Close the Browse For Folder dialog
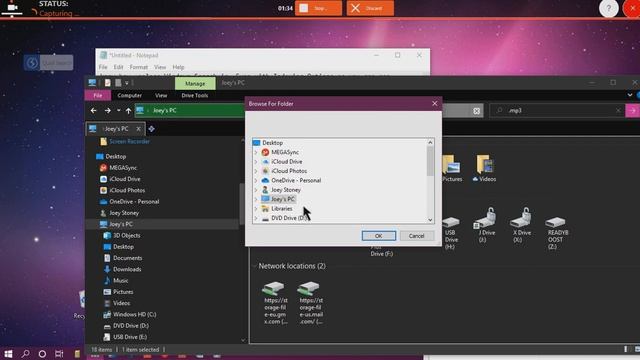 click(435, 104)
